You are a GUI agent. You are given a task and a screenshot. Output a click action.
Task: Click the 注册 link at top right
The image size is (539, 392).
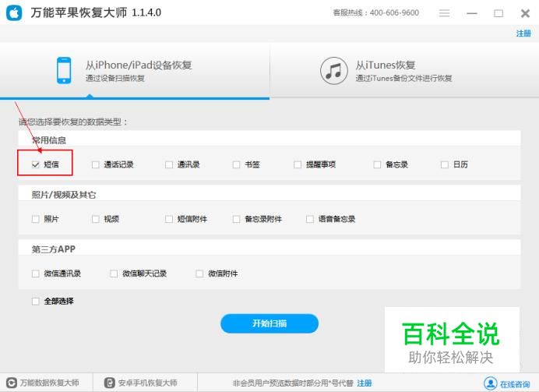point(523,34)
